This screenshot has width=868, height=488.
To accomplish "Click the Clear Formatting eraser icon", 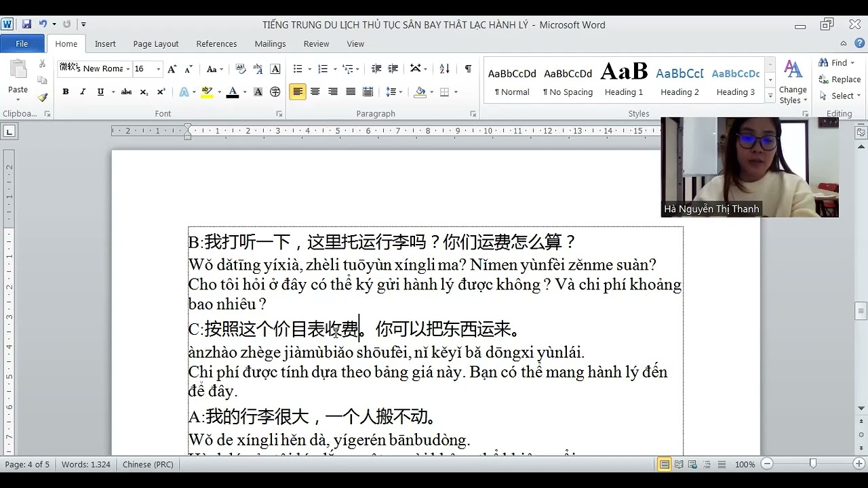I will pos(240,69).
